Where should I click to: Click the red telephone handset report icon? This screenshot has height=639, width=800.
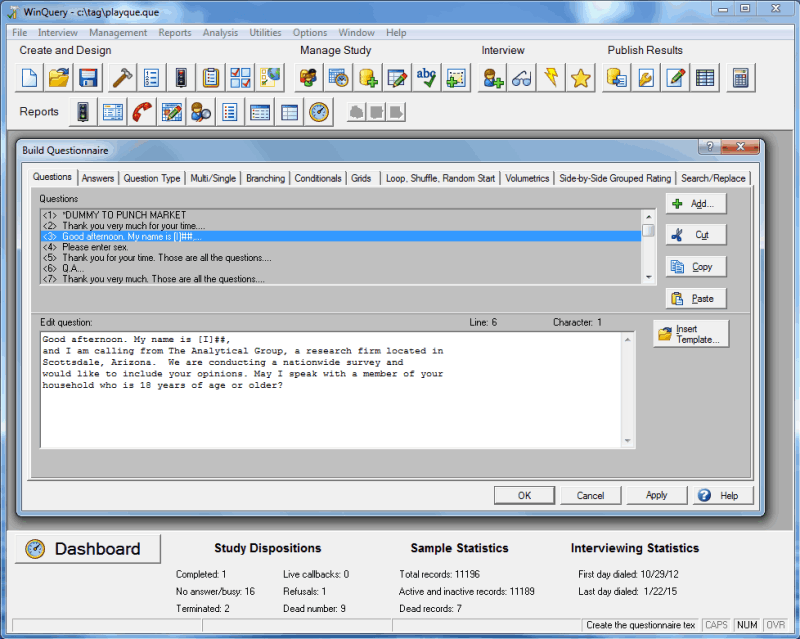(x=142, y=112)
